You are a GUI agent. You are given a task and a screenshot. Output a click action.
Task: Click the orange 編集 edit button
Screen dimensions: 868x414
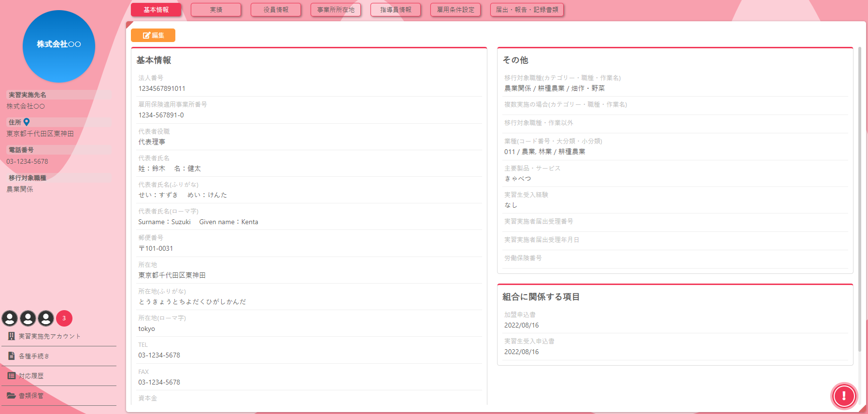[x=153, y=35]
